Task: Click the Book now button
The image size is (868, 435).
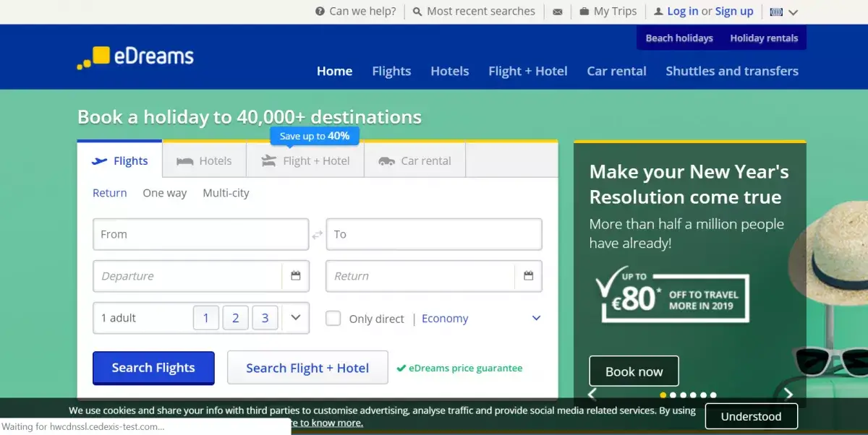Action: click(634, 371)
